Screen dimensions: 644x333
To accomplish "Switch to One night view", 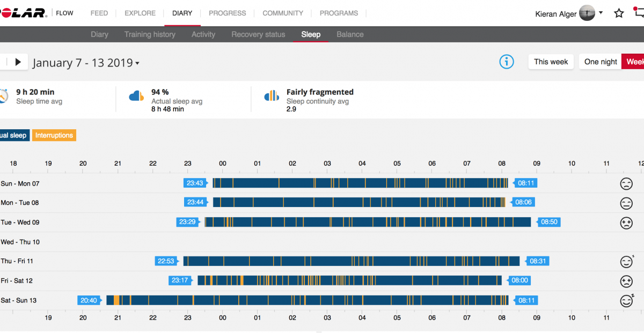I will (600, 62).
